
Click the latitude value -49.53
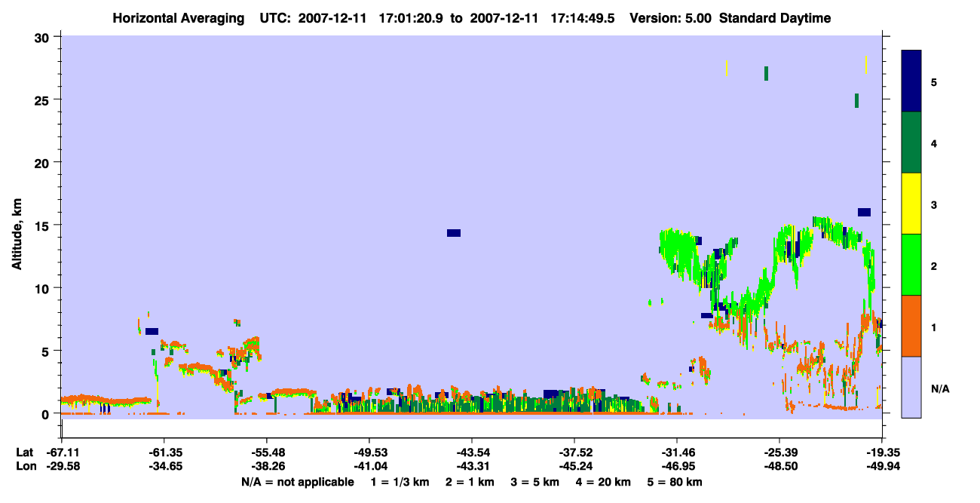point(369,452)
